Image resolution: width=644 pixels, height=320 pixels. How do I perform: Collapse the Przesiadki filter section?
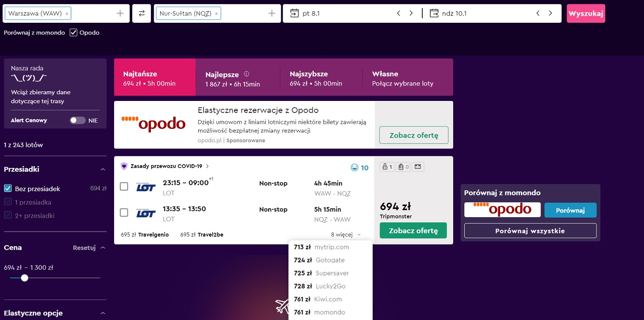[103, 169]
